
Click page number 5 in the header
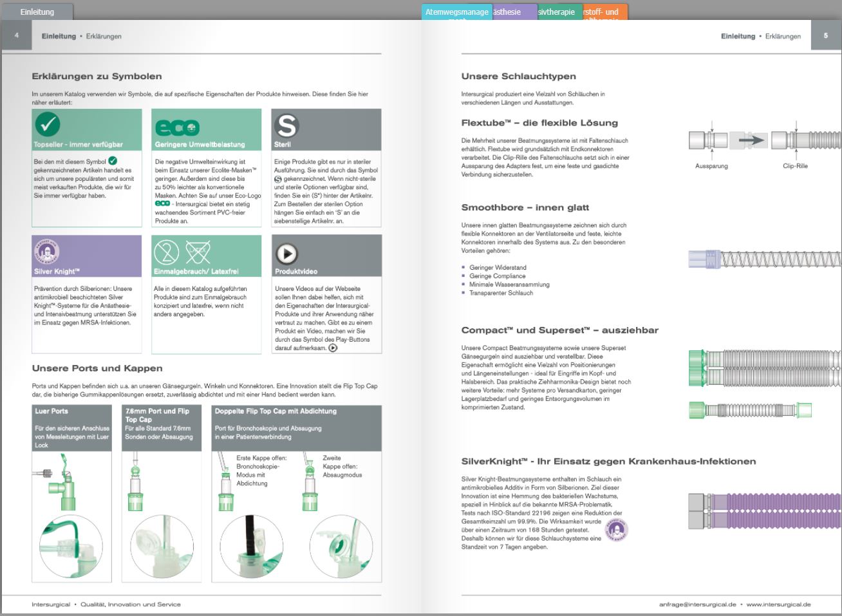click(x=825, y=36)
